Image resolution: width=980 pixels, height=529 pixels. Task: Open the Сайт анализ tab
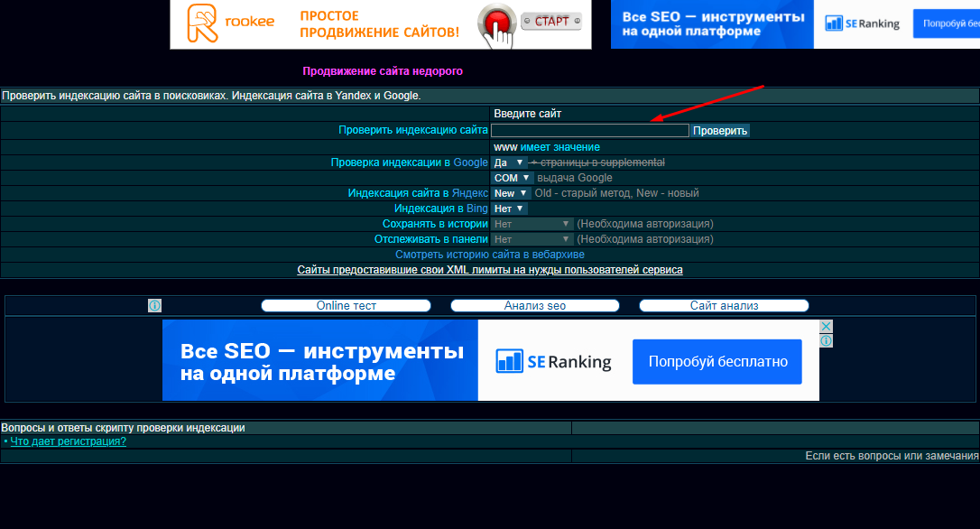point(724,306)
